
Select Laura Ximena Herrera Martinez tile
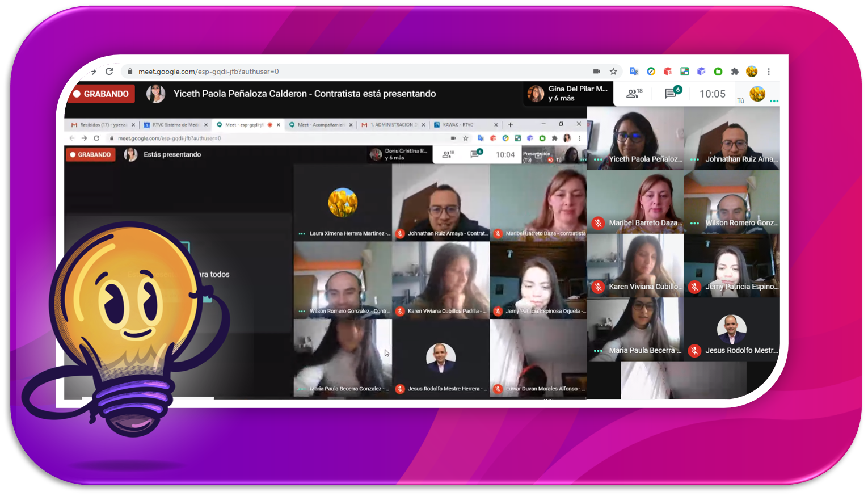coord(343,201)
